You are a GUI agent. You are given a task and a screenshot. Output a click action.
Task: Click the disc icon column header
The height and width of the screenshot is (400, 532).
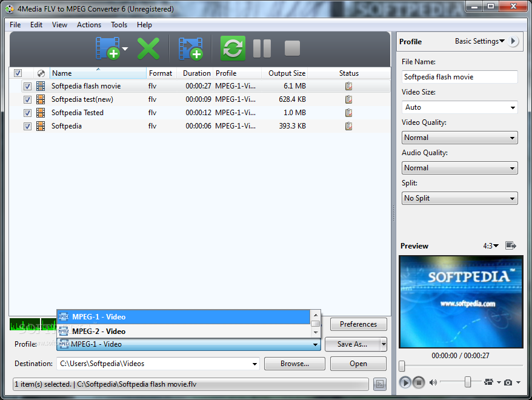point(41,73)
